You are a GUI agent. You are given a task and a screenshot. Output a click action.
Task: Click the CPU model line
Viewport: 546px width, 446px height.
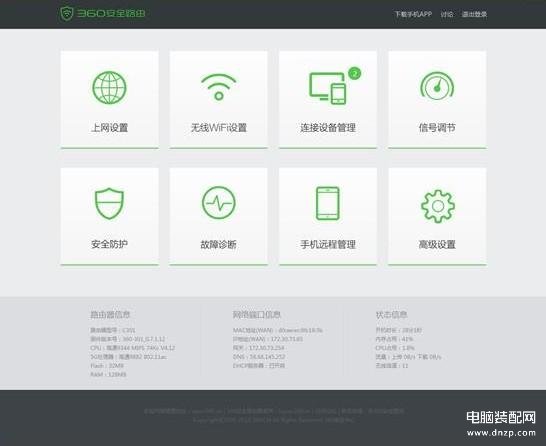[132, 348]
